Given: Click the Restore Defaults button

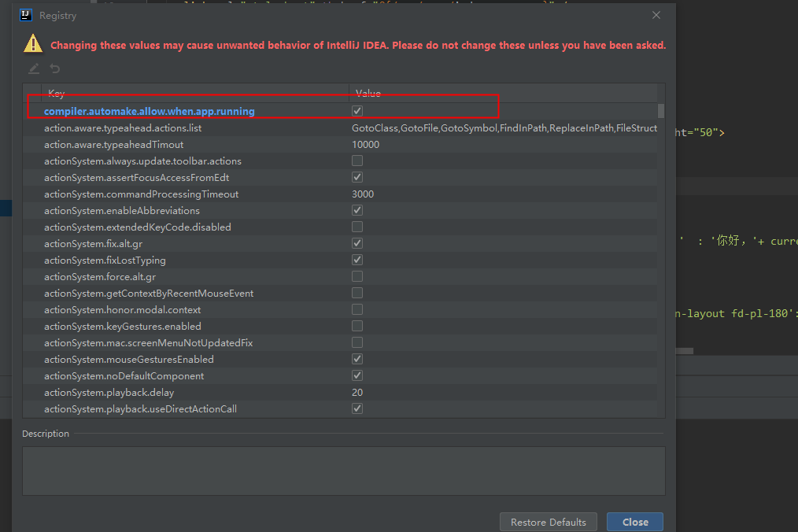Looking at the screenshot, I should click(548, 522).
